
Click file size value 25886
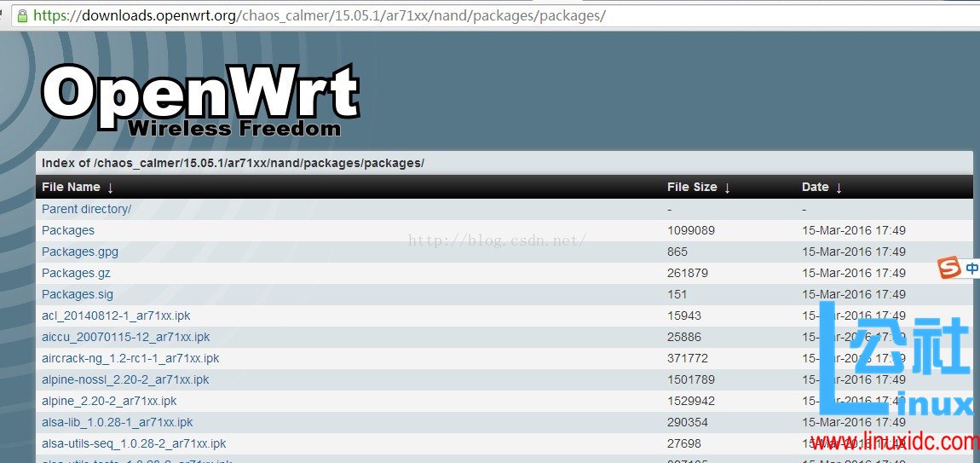point(683,337)
